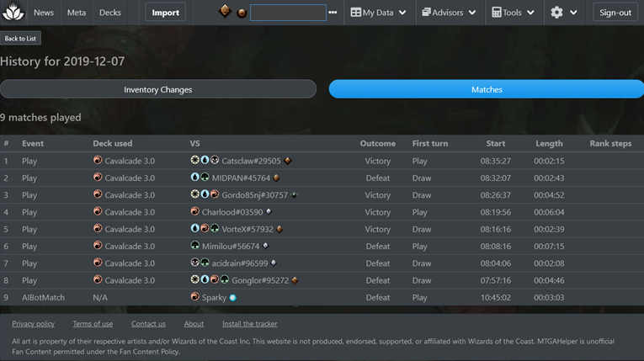
Task: Open the Contact us link
Action: click(x=148, y=324)
